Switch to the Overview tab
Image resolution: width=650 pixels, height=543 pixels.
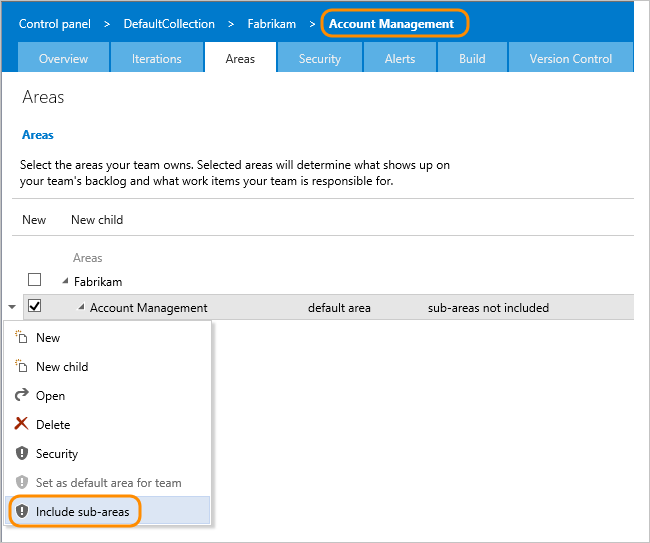[63, 58]
